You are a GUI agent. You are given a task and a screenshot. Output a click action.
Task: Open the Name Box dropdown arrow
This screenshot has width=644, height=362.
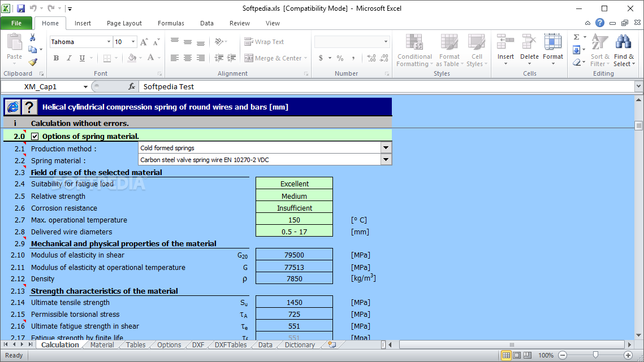[x=85, y=86]
